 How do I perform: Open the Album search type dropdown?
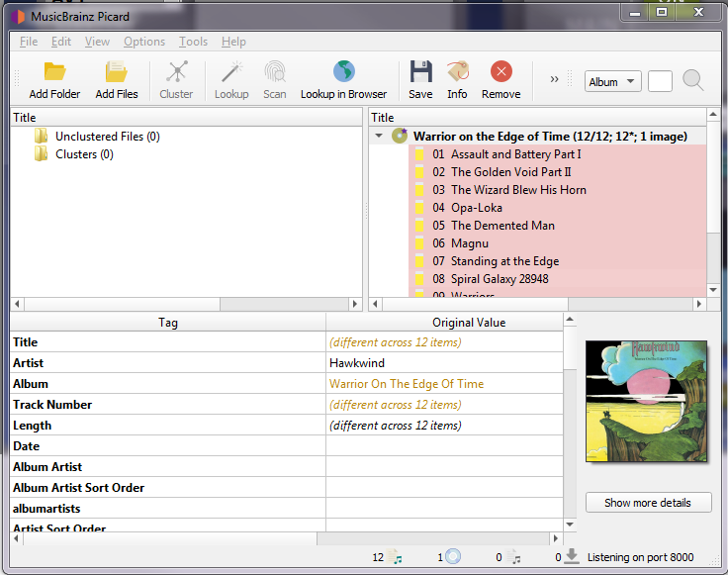613,82
